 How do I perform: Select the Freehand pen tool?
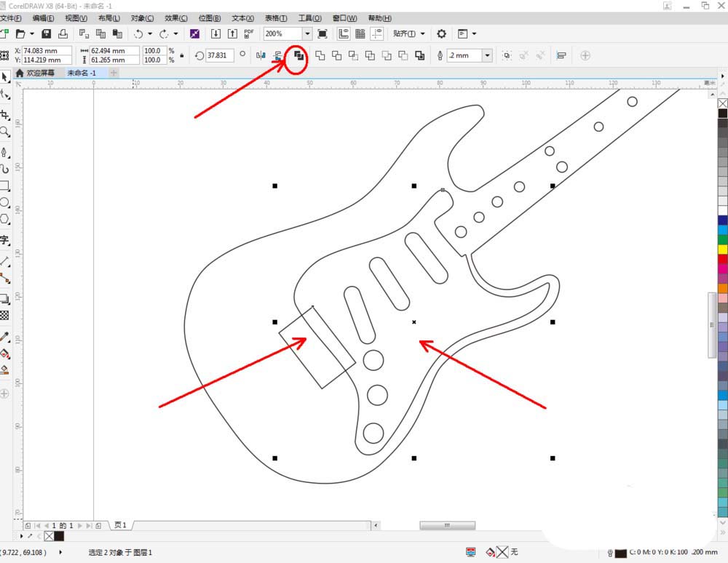5,152
